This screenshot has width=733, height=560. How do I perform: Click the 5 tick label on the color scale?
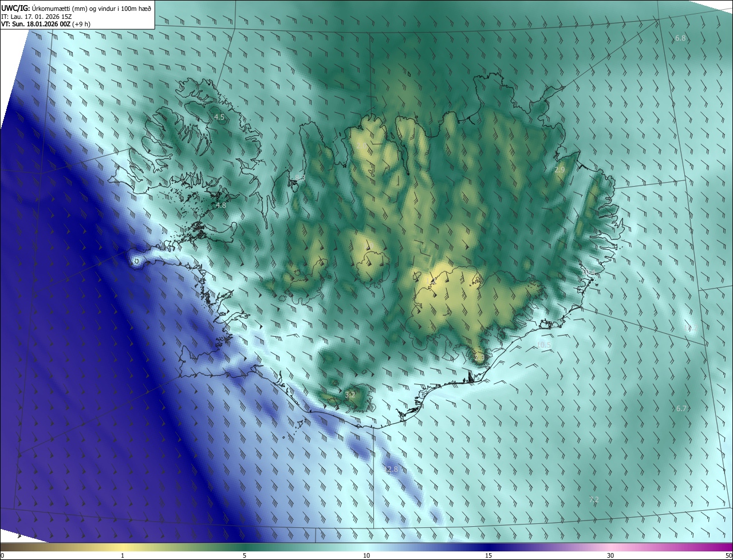245,555
